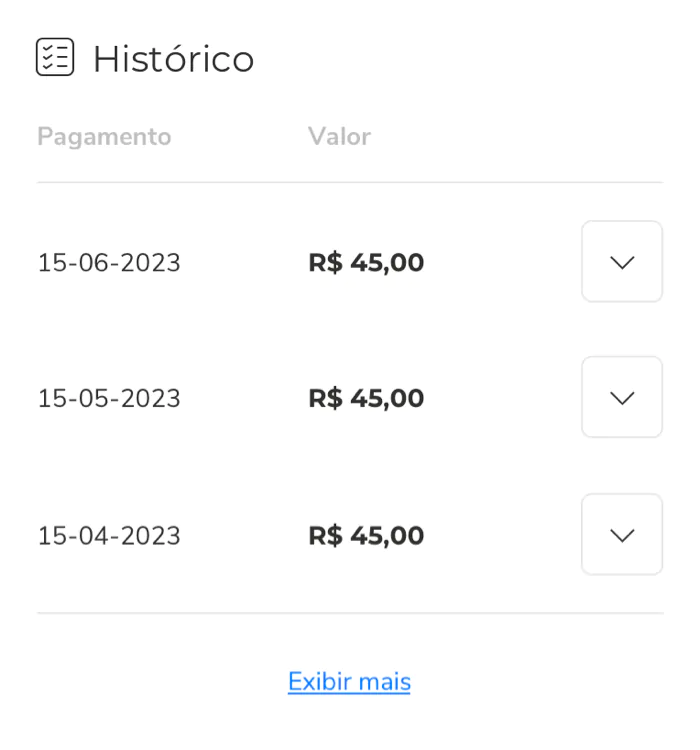
Task: Select the Valor column header
Action: [x=339, y=136]
